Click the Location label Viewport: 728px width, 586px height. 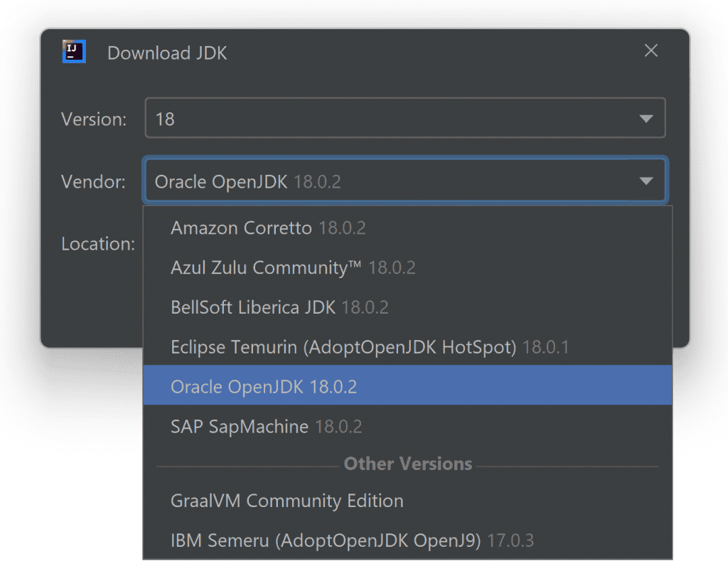[x=97, y=244]
